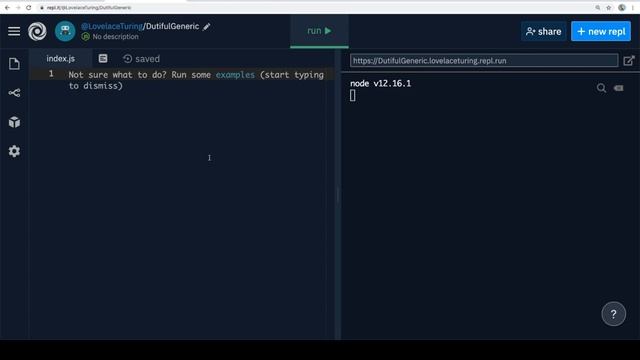Click the share button
Viewport: 640px width, 360px height.
pos(544,31)
